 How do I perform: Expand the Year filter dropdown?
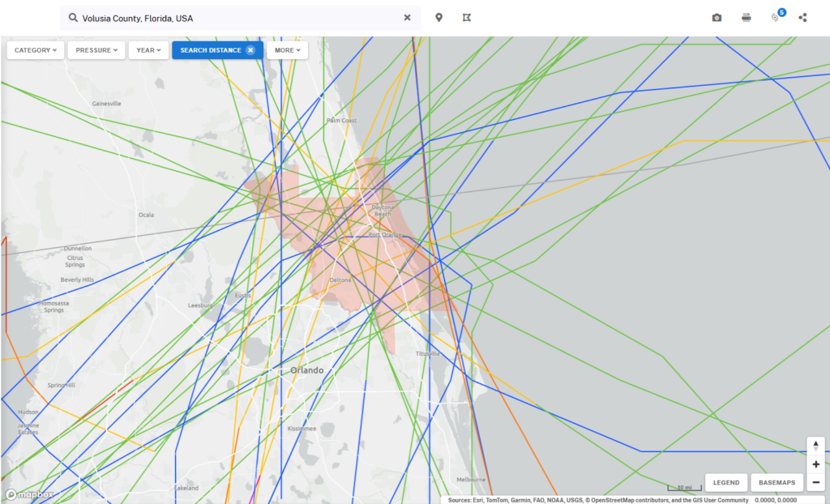(148, 50)
